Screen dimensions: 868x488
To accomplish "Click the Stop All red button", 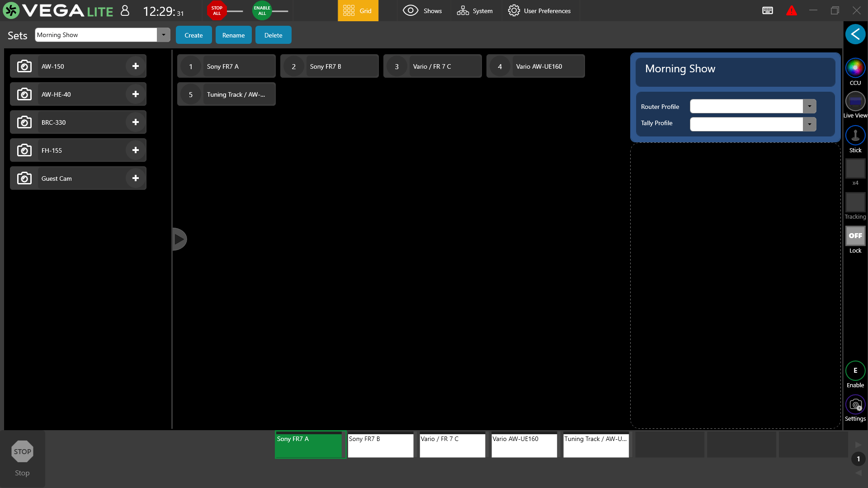I will coord(217,10).
